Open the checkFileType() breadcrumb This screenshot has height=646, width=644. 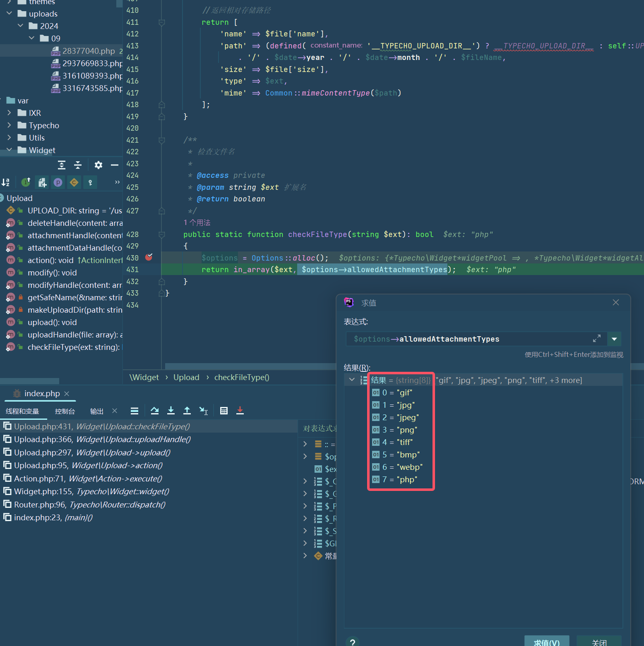click(242, 377)
